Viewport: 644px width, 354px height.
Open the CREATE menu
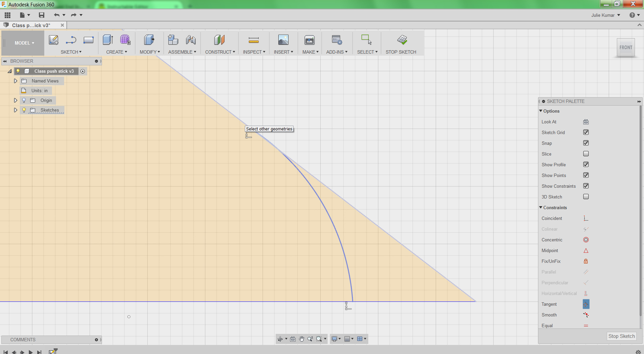tap(117, 52)
